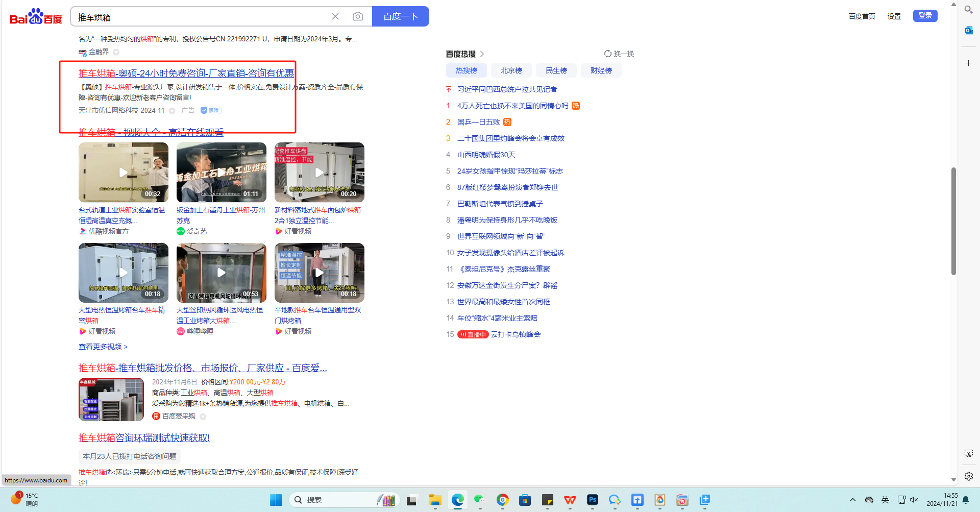Click the 百度一下 search button

[x=400, y=16]
